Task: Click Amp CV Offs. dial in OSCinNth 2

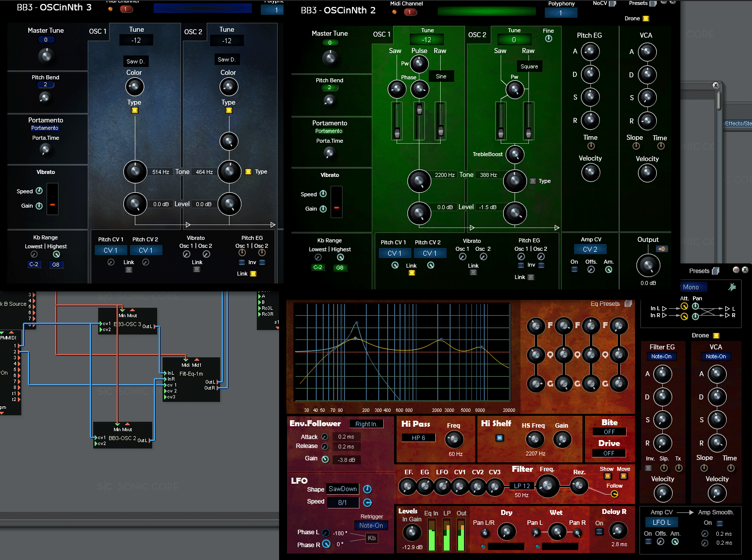Action: click(591, 270)
